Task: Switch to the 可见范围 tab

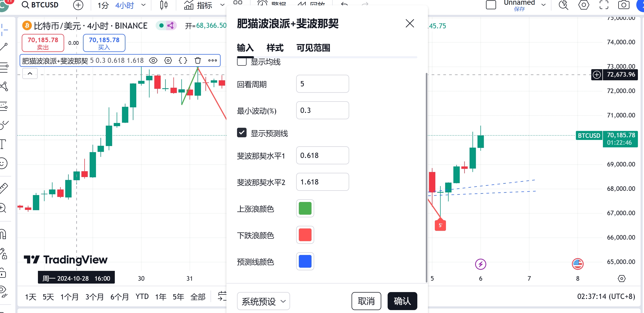Action: [313, 48]
